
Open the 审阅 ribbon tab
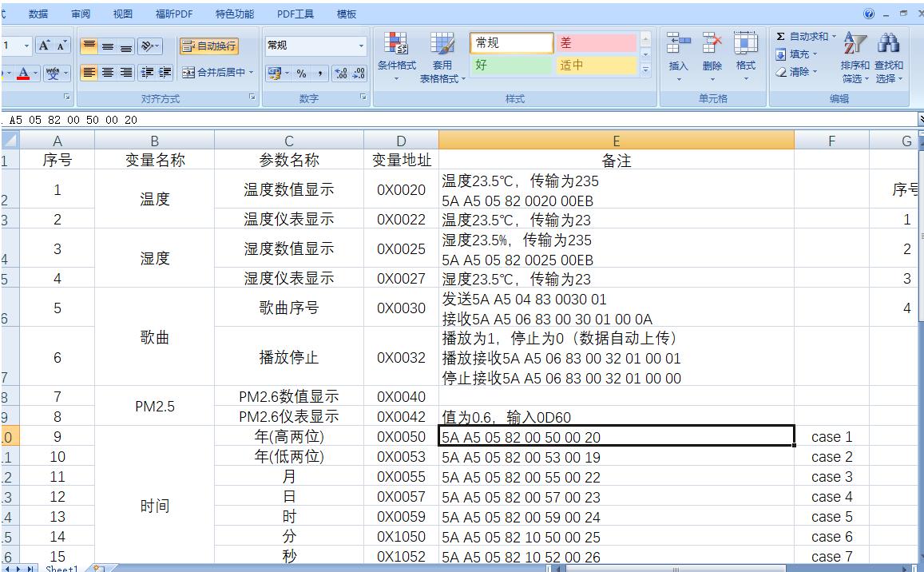pos(81,14)
